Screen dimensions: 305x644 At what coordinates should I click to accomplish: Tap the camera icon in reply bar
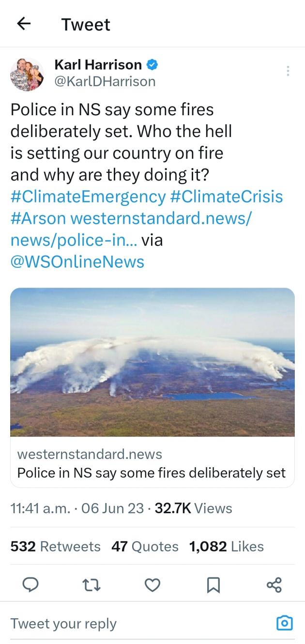click(284, 623)
